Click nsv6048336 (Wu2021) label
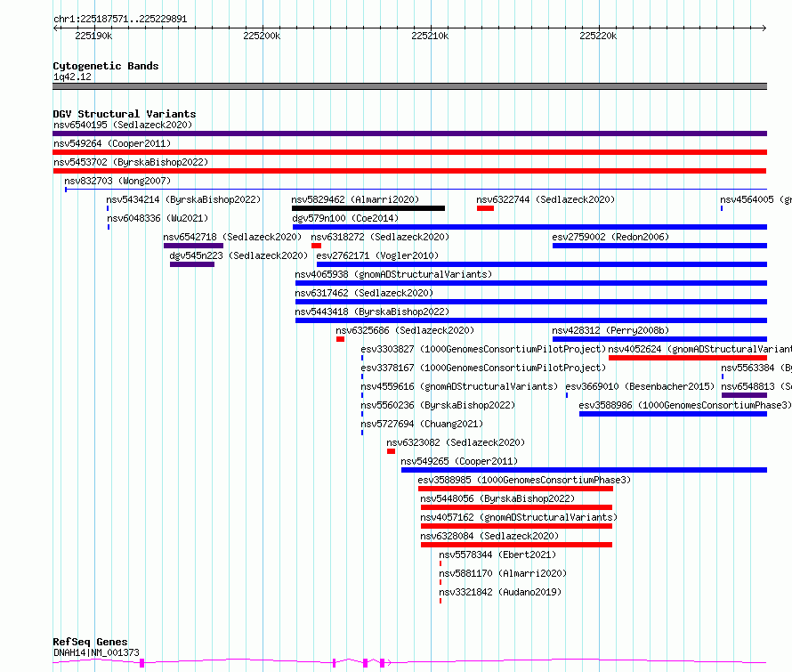This screenshot has height=672, width=792. pyautogui.click(x=158, y=218)
